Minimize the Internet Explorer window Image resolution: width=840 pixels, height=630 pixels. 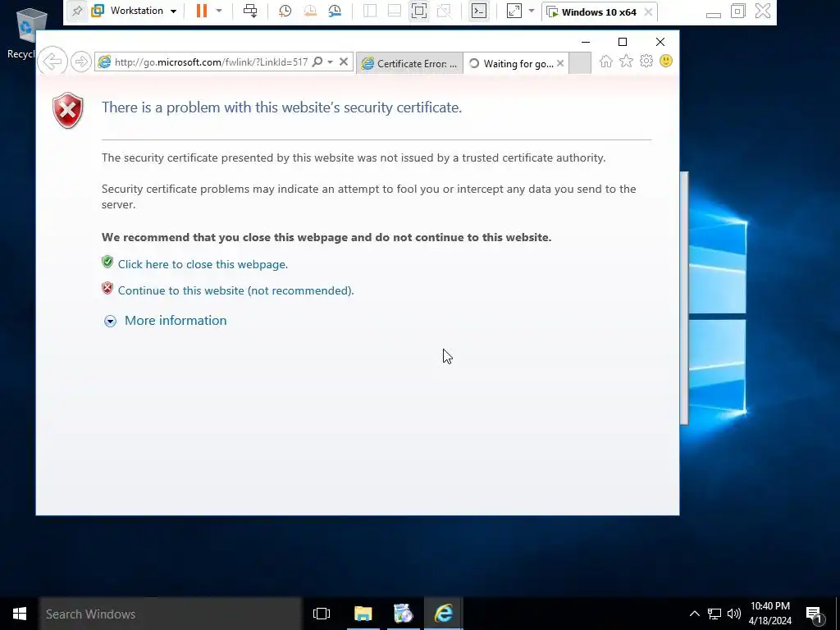coord(586,42)
